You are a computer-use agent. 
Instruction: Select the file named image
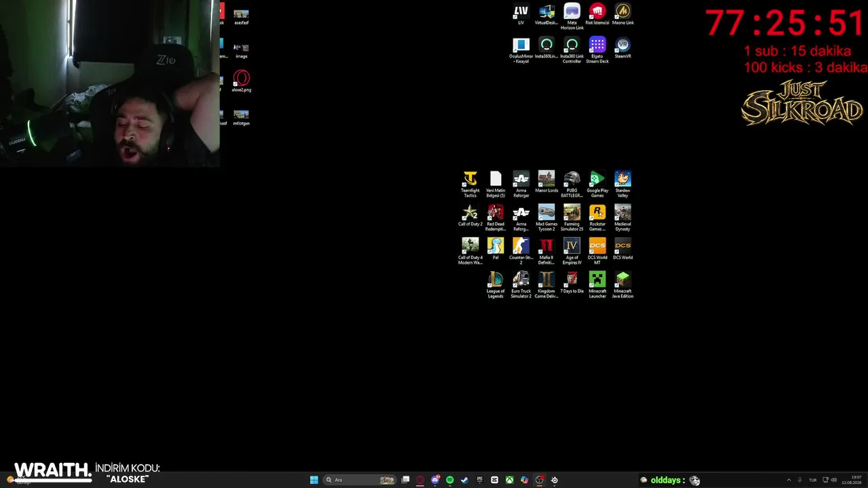coord(241,51)
